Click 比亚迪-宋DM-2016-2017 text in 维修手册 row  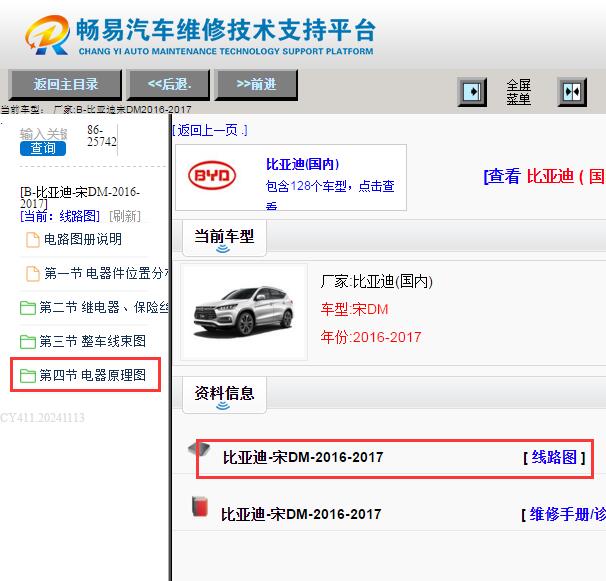click(301, 515)
